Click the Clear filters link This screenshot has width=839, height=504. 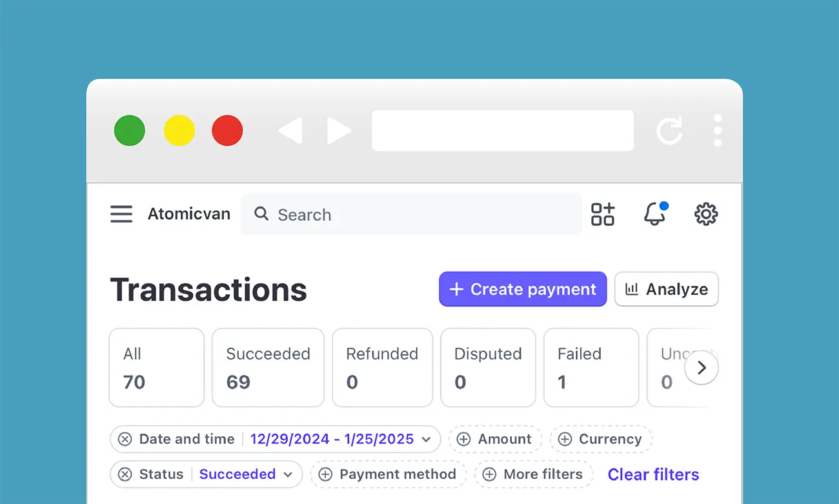(x=653, y=474)
